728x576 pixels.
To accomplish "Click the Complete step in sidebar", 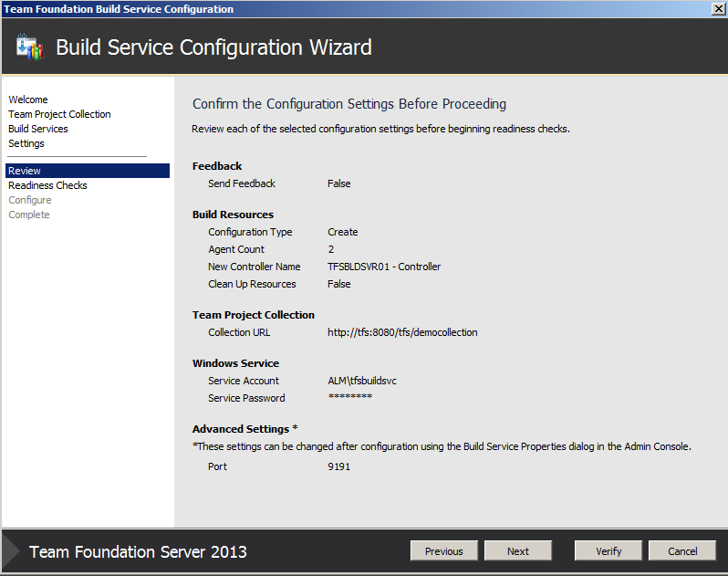I will (x=29, y=215).
